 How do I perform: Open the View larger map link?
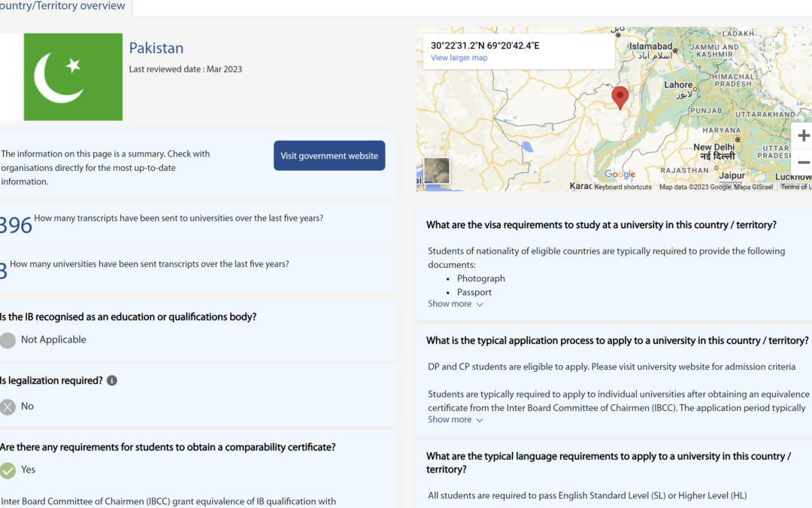[459, 58]
